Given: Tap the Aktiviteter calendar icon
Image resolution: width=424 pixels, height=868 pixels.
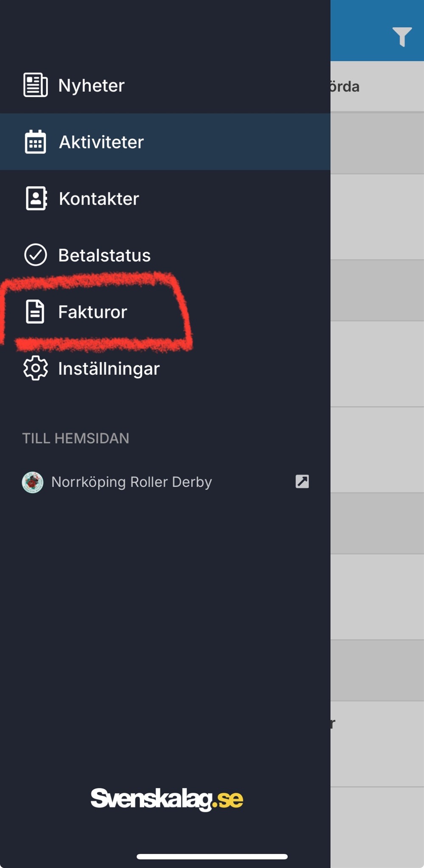Looking at the screenshot, I should tap(35, 142).
